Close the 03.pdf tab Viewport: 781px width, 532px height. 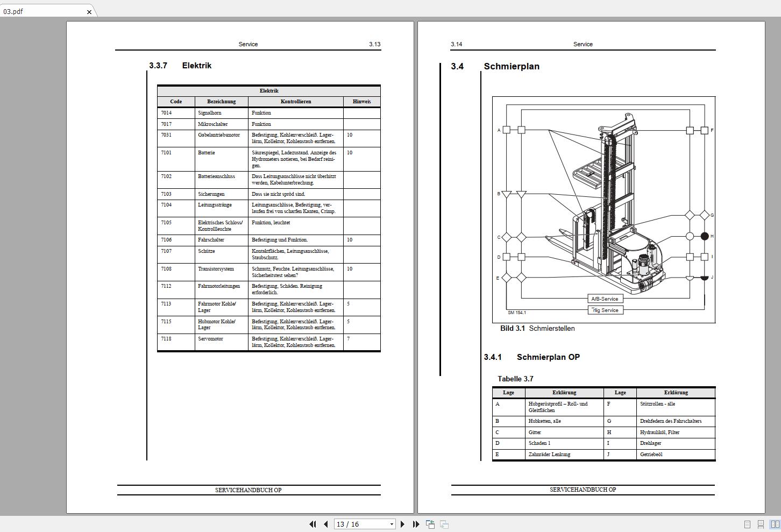pyautogui.click(x=89, y=11)
